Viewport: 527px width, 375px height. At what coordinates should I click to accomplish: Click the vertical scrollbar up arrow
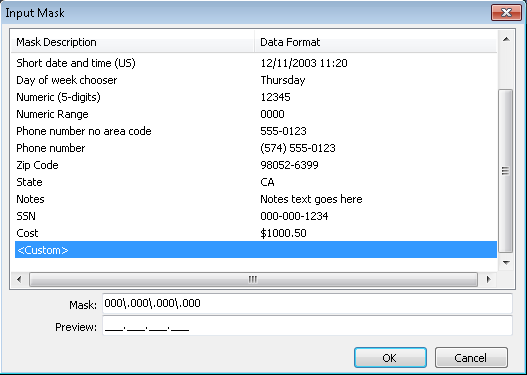coord(506,40)
